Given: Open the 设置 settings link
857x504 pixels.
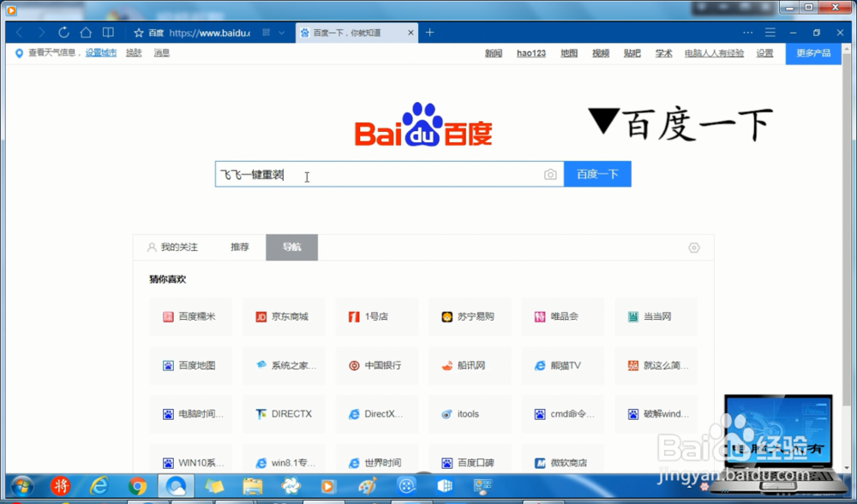Looking at the screenshot, I should 764,53.
